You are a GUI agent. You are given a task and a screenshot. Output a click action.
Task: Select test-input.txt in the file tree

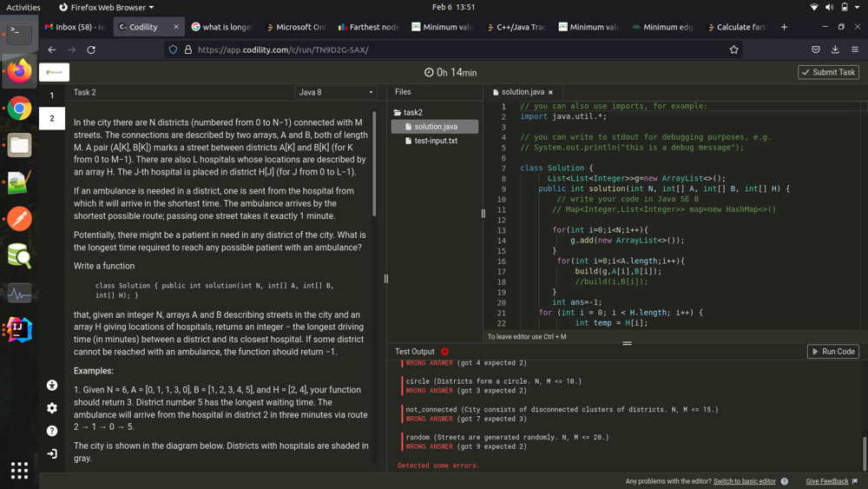[435, 141]
